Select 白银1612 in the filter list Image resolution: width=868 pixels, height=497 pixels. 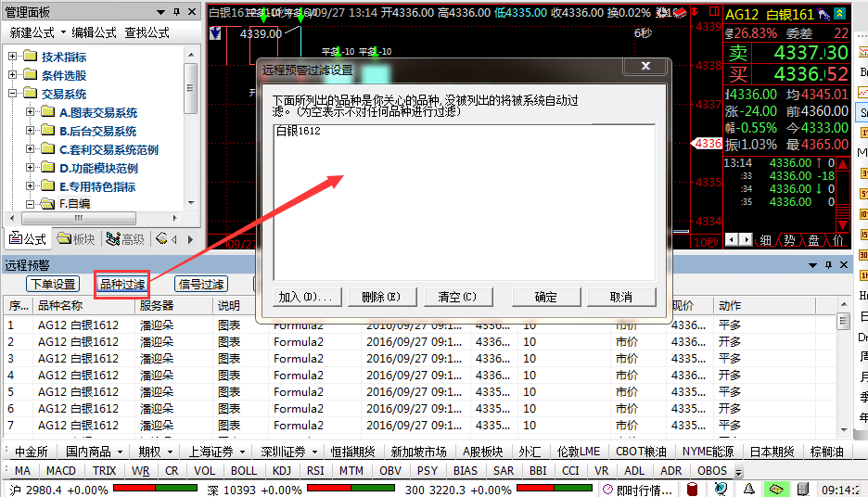pos(298,132)
